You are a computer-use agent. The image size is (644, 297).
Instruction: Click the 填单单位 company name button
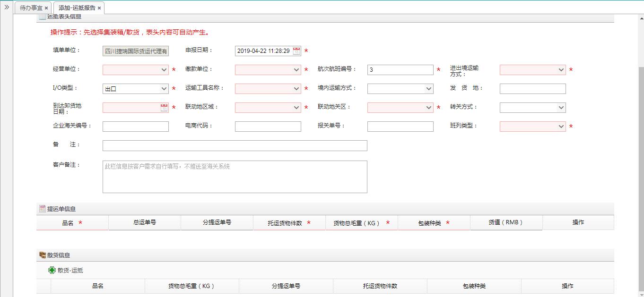136,51
